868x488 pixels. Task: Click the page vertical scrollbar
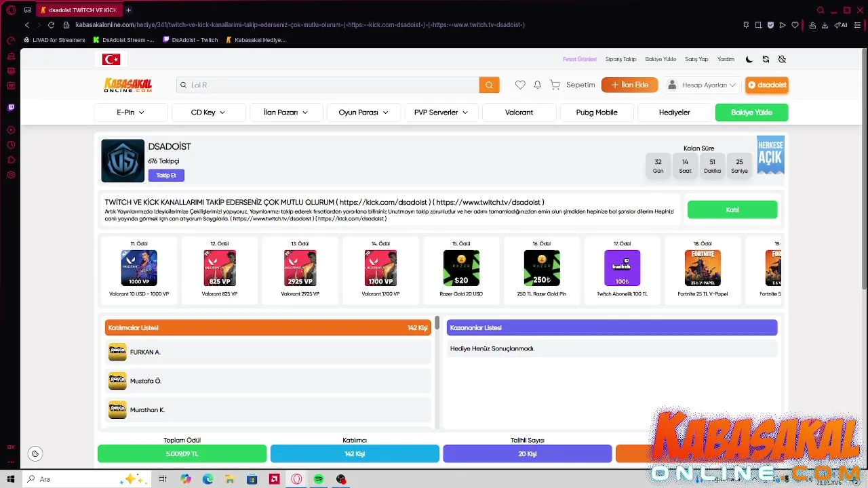864,169
